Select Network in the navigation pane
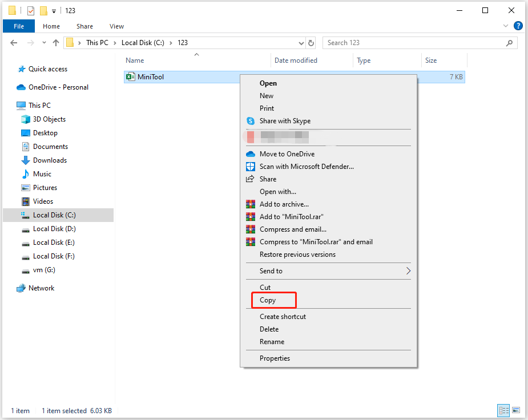Viewport: 528px width, 420px height. click(x=41, y=288)
